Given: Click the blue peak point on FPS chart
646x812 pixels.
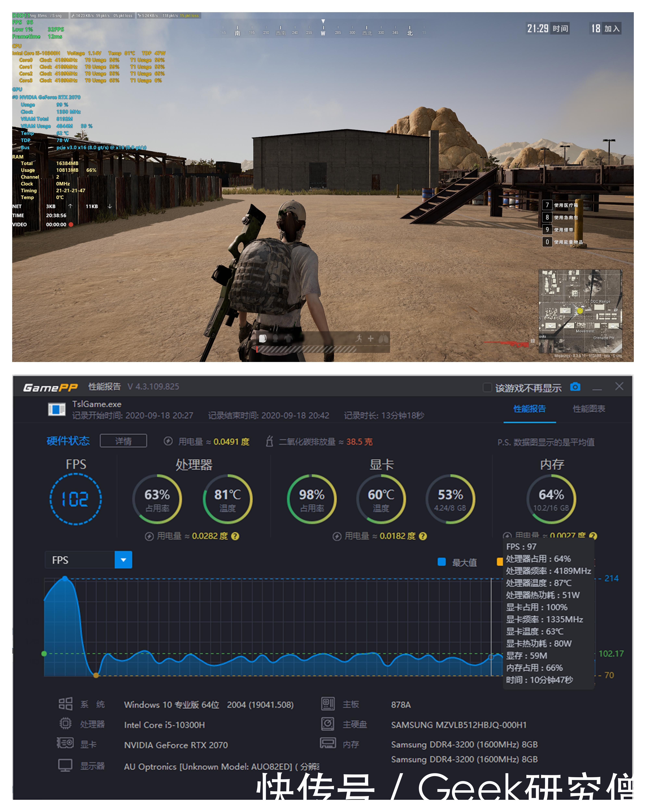Looking at the screenshot, I should (x=65, y=578).
